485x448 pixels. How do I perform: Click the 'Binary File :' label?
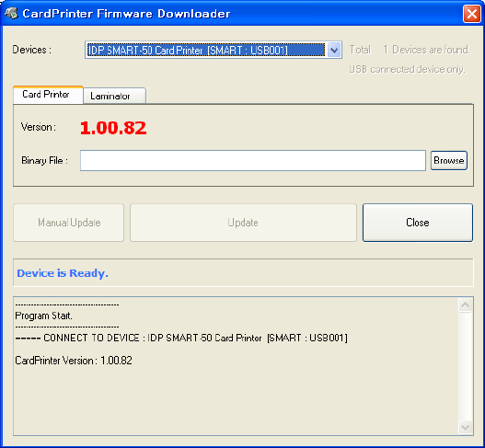(44, 160)
